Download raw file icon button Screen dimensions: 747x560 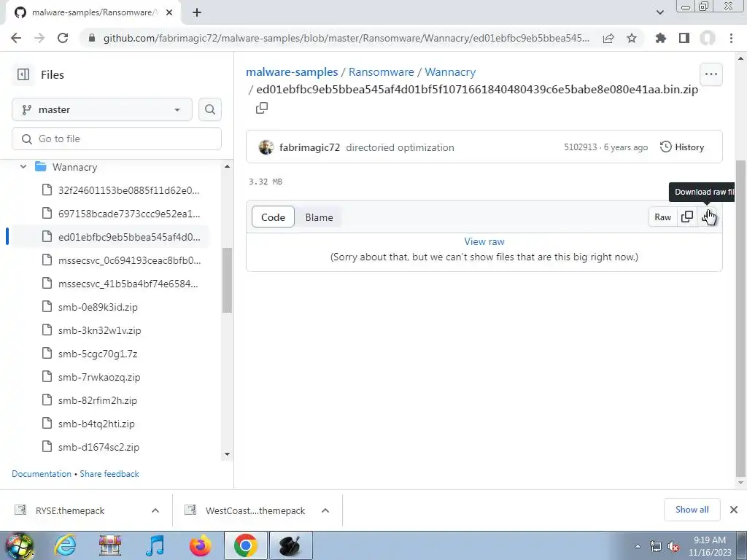pyautogui.click(x=707, y=217)
